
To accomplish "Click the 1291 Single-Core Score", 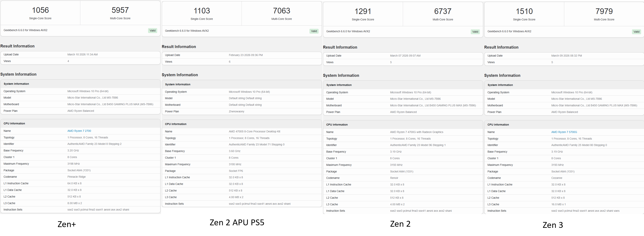I will click(363, 11).
